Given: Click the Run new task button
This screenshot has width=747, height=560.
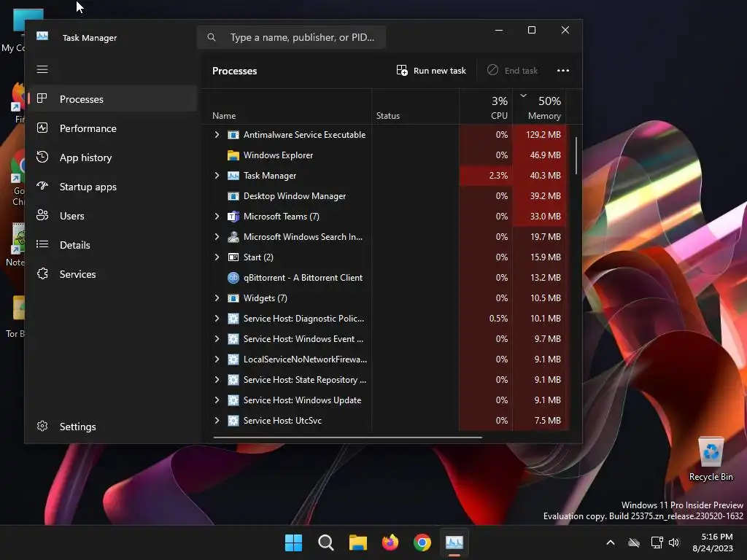Looking at the screenshot, I should click(431, 71).
